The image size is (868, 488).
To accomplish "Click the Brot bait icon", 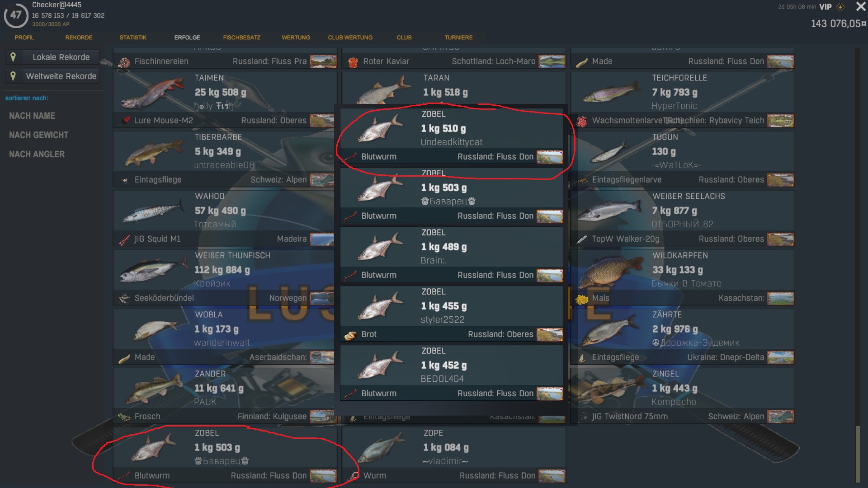I will [350, 335].
